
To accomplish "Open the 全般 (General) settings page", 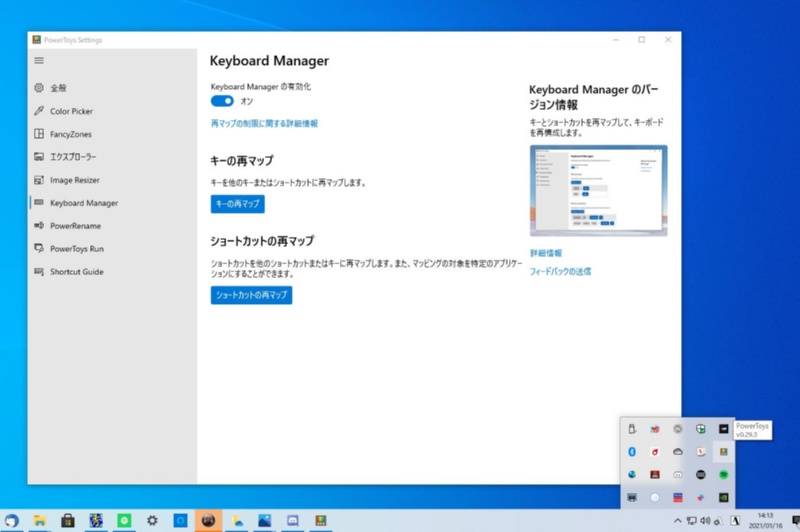I will [x=58, y=88].
